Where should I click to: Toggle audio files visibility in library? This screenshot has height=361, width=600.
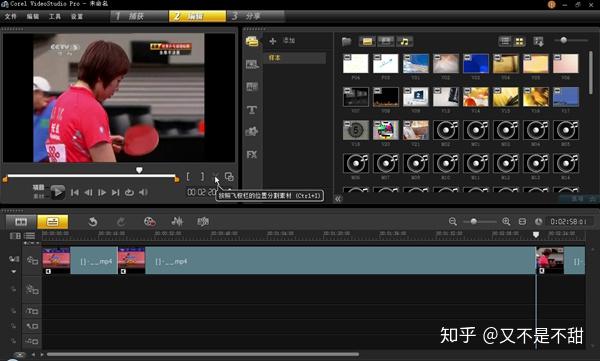pyautogui.click(x=404, y=41)
